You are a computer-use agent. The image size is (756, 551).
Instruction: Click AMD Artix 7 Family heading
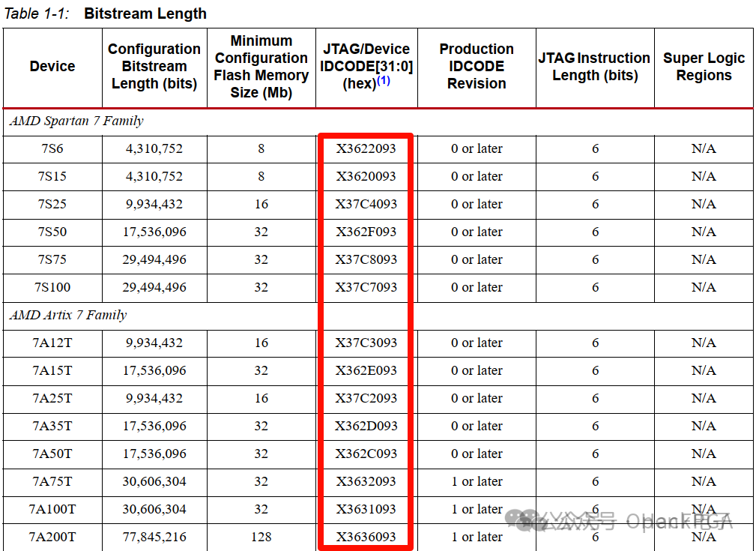tap(68, 315)
